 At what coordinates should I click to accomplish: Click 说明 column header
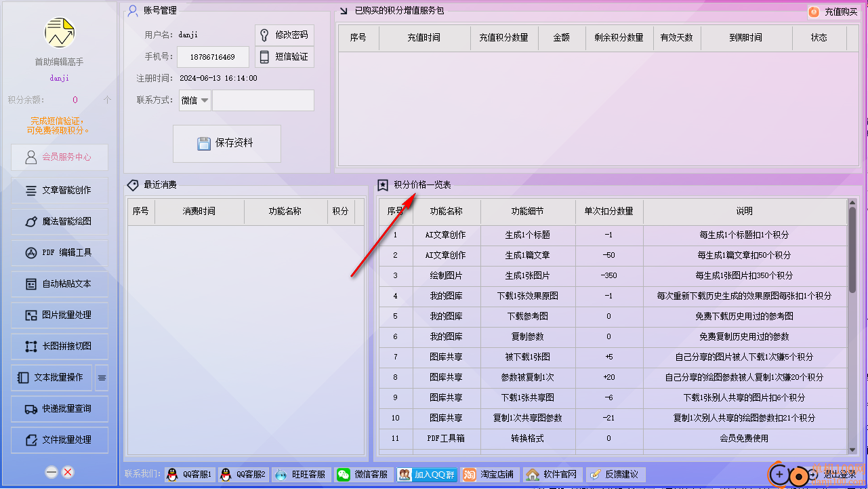click(744, 212)
